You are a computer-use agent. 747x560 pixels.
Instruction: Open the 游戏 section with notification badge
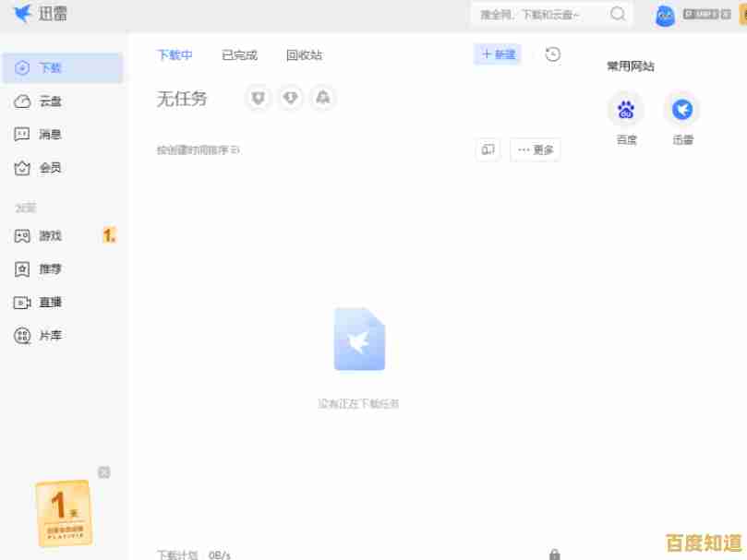[x=55, y=235]
